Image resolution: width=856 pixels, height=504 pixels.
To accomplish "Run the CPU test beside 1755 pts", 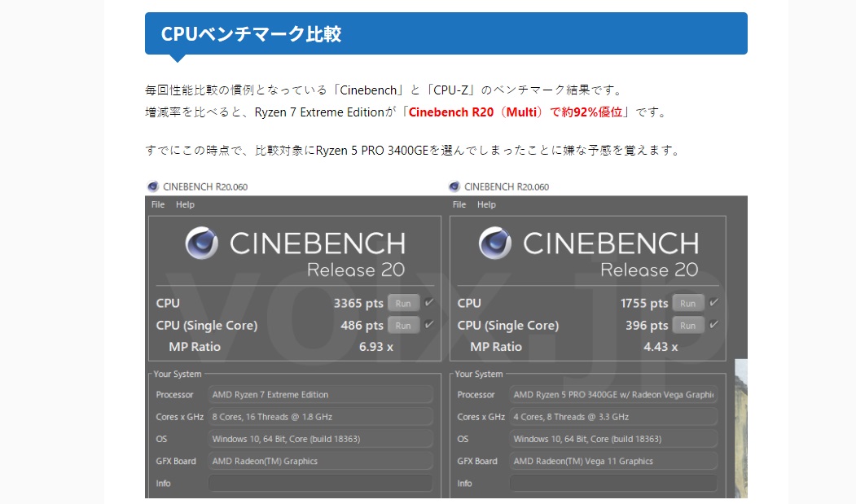I will tap(688, 303).
